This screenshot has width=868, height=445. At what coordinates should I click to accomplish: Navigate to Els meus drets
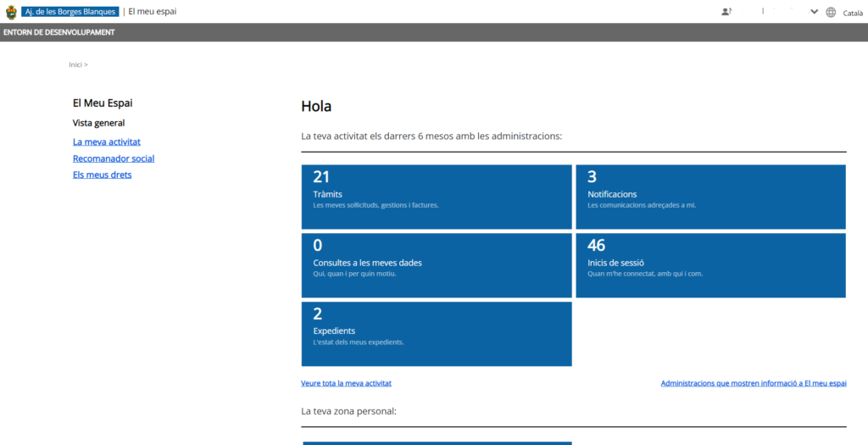coord(103,175)
